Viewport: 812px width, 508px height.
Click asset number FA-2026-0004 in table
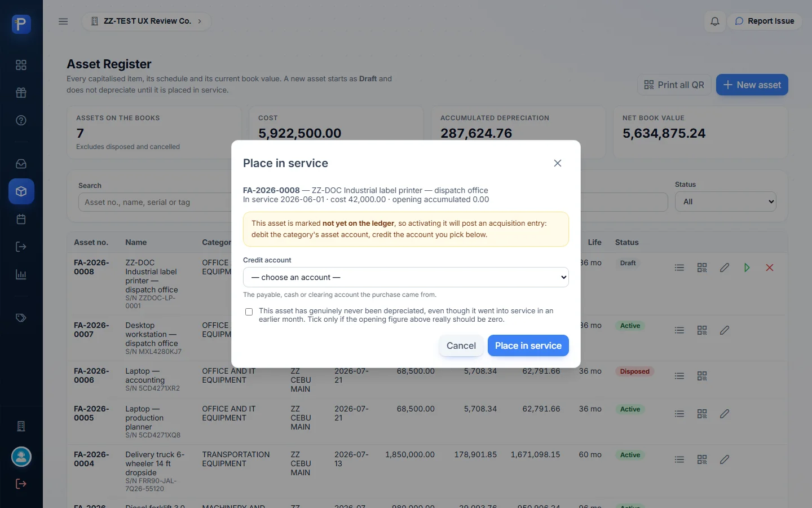(92, 459)
